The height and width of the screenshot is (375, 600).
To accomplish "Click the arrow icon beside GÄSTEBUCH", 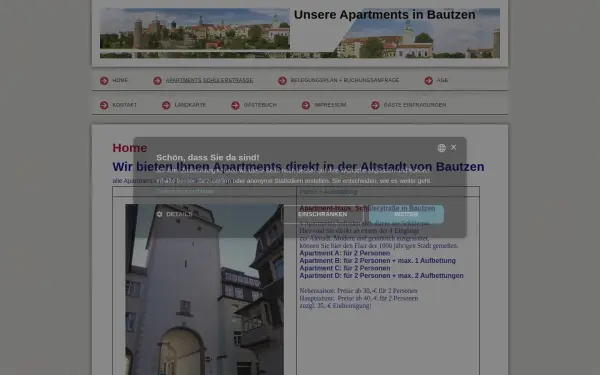I will 235,105.
